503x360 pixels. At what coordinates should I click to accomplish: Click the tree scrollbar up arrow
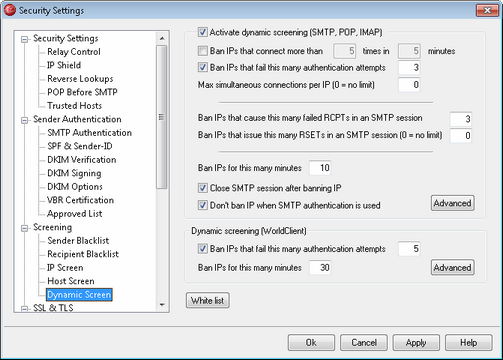162,38
